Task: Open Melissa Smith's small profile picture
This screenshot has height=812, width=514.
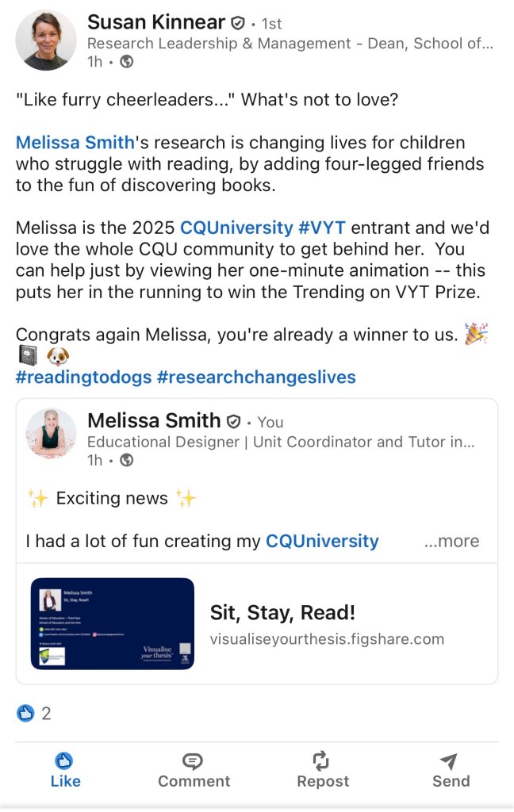Action: pyautogui.click(x=52, y=434)
